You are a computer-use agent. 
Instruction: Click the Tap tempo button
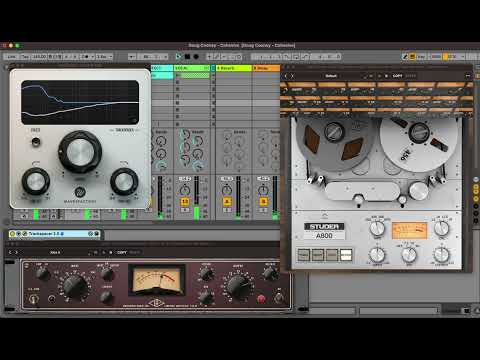click(25, 57)
